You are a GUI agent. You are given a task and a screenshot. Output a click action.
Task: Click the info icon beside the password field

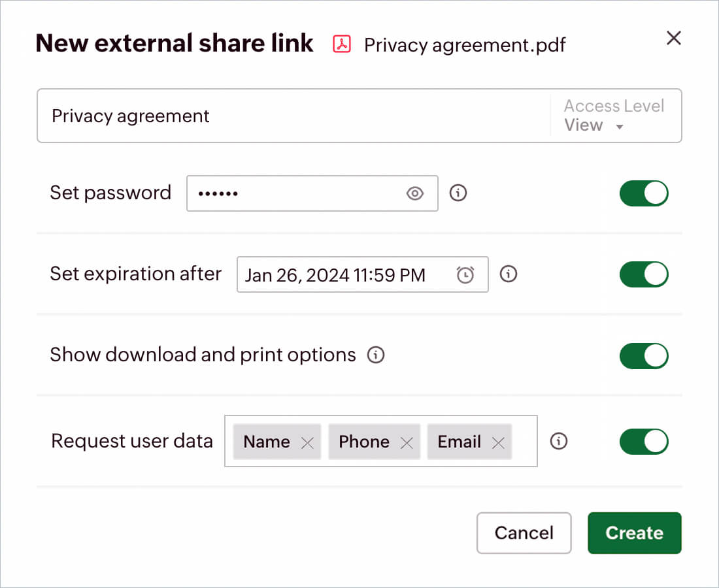458,193
